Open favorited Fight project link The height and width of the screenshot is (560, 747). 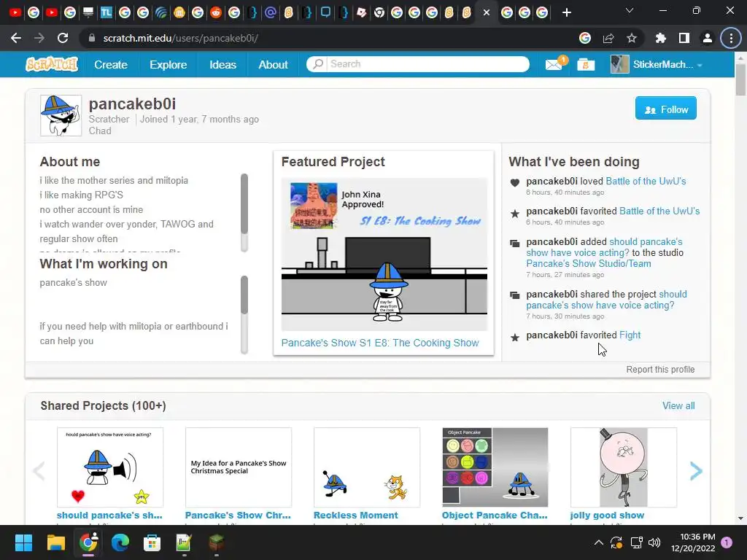pyautogui.click(x=630, y=335)
